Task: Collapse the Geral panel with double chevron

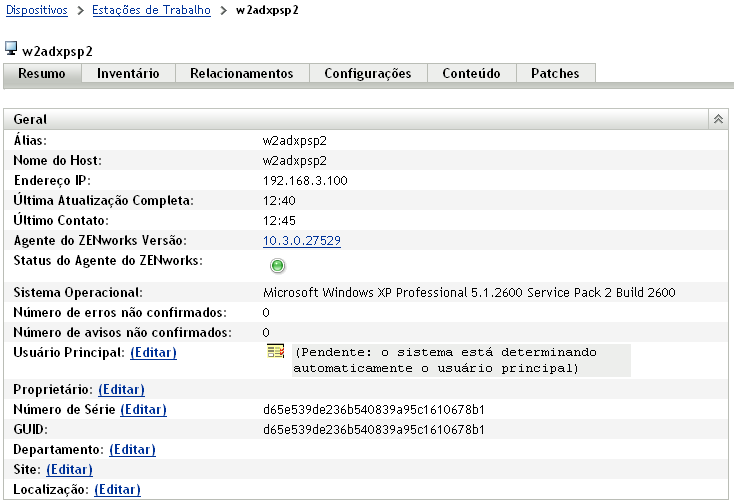Action: (718, 119)
